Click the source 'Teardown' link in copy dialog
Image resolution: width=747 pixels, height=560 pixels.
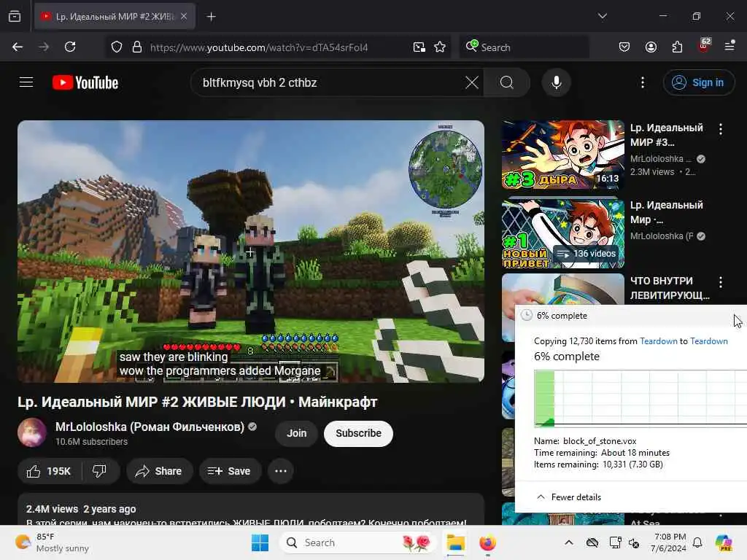coord(659,341)
